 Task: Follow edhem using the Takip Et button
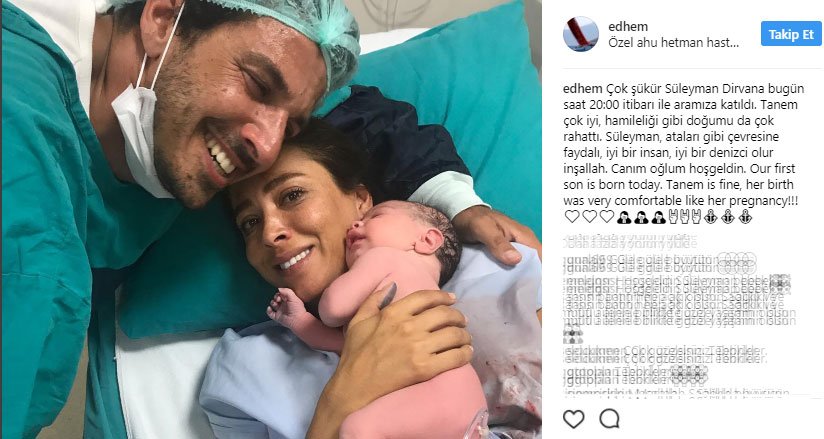coord(791,34)
